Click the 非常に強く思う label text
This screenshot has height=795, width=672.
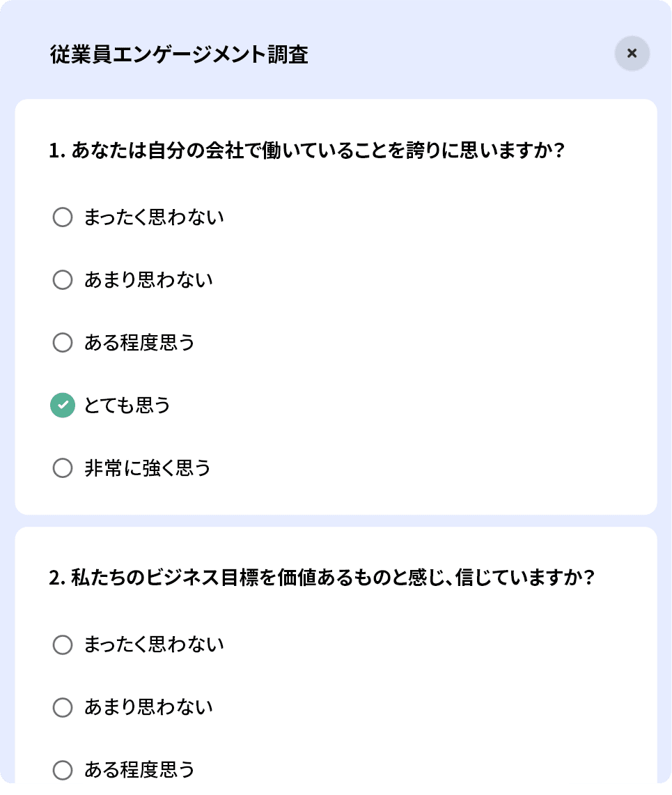(x=147, y=468)
